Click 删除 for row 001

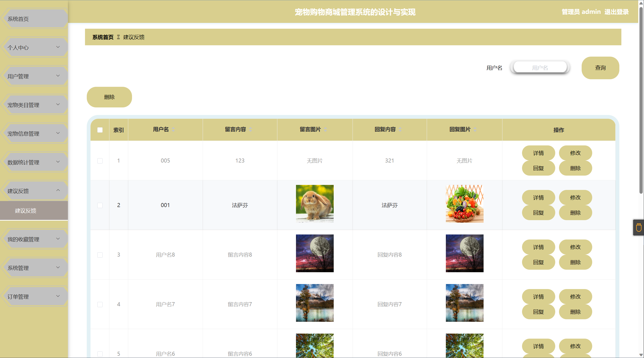(575, 213)
